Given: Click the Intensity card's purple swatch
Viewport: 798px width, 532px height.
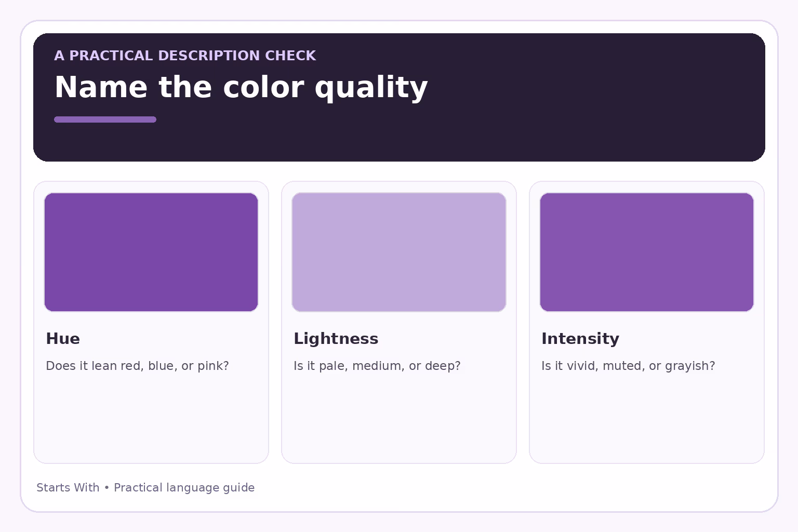Looking at the screenshot, I should pos(647,252).
